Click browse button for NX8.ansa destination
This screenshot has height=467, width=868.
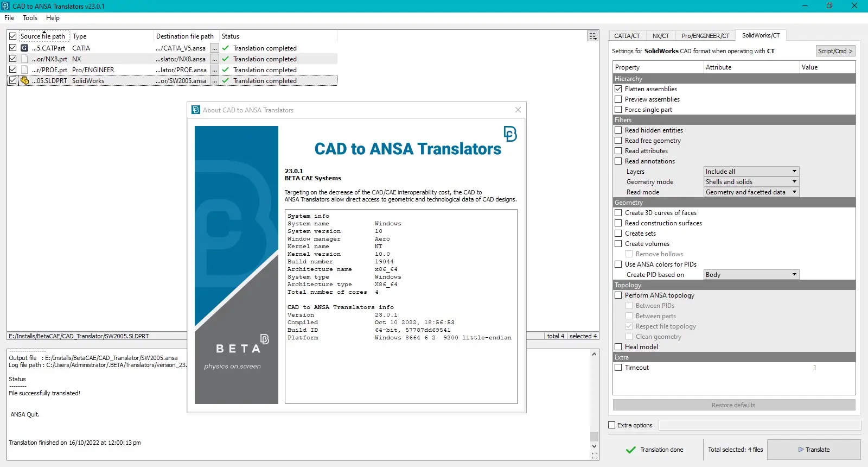pos(215,59)
